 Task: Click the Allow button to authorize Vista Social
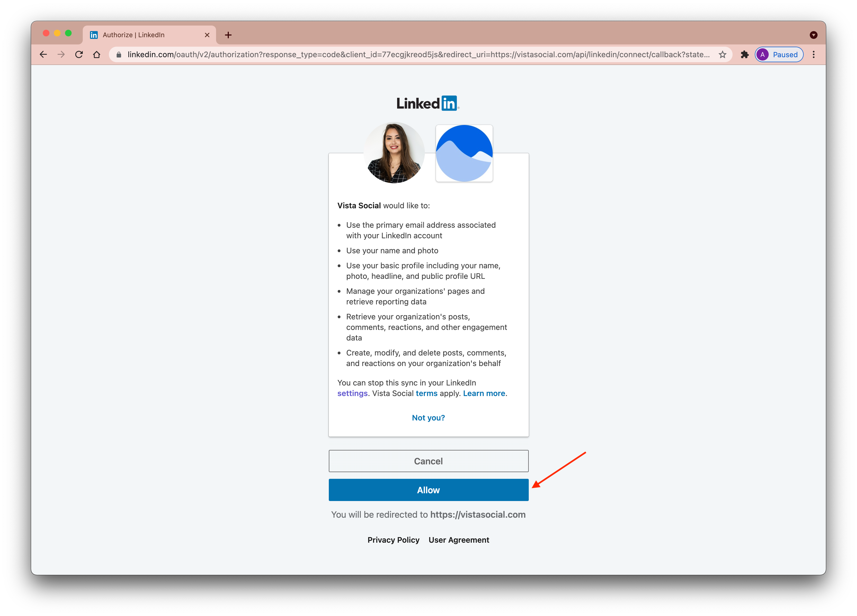[429, 490]
